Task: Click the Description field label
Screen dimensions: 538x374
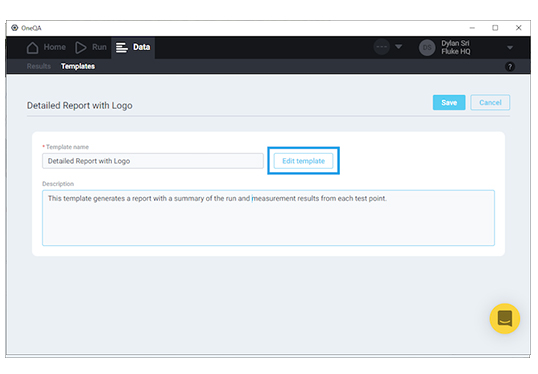Action: 58,184
